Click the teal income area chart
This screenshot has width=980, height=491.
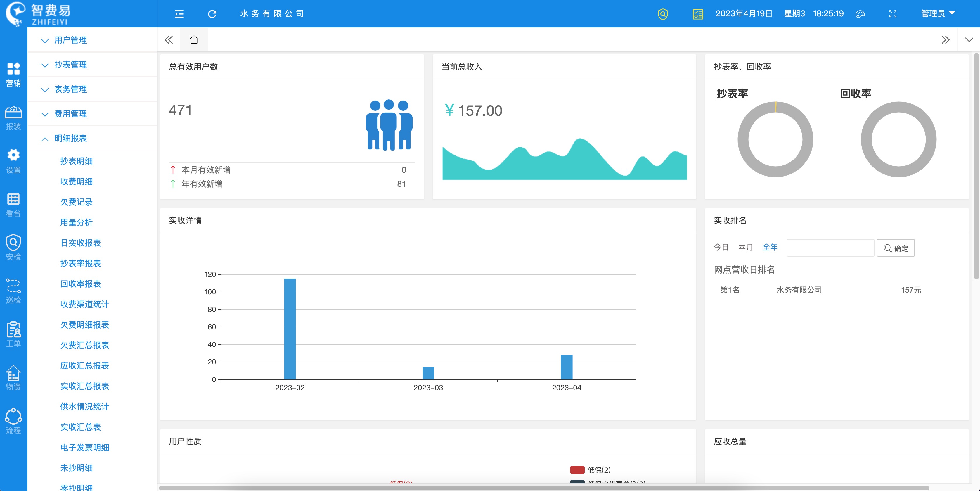[565, 159]
